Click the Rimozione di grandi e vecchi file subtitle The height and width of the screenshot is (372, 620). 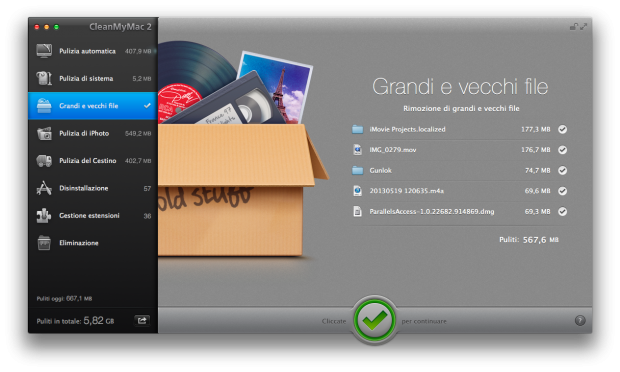click(461, 108)
